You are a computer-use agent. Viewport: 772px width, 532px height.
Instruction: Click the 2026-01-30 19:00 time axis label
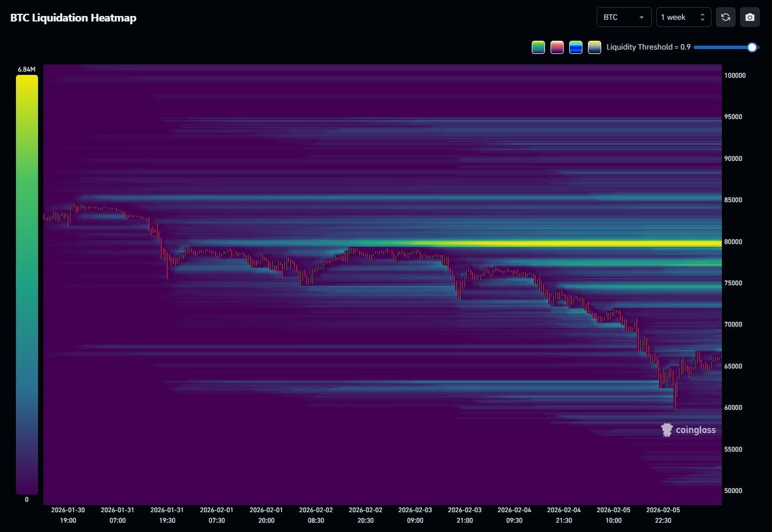tap(68, 515)
